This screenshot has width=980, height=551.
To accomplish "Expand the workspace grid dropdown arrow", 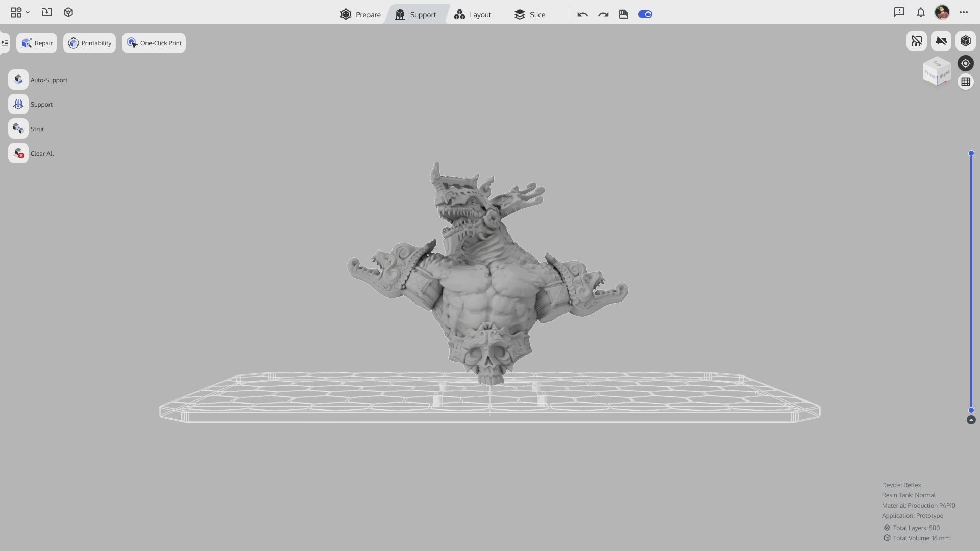I will point(28,12).
